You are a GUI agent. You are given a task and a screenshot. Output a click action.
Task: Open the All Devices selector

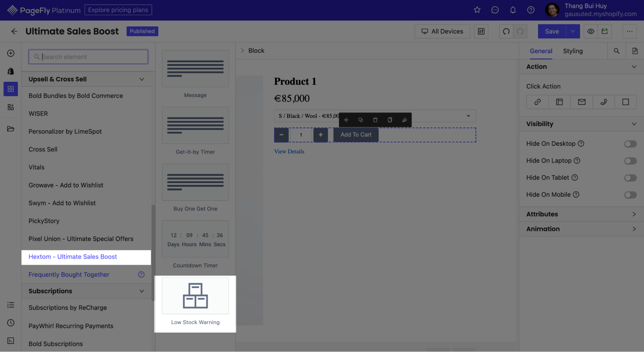pyautogui.click(x=442, y=31)
